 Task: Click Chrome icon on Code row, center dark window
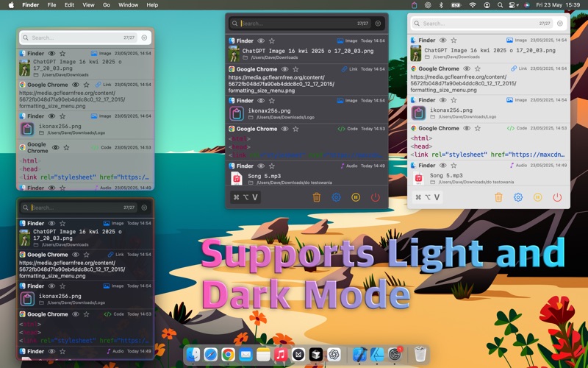tap(232, 129)
